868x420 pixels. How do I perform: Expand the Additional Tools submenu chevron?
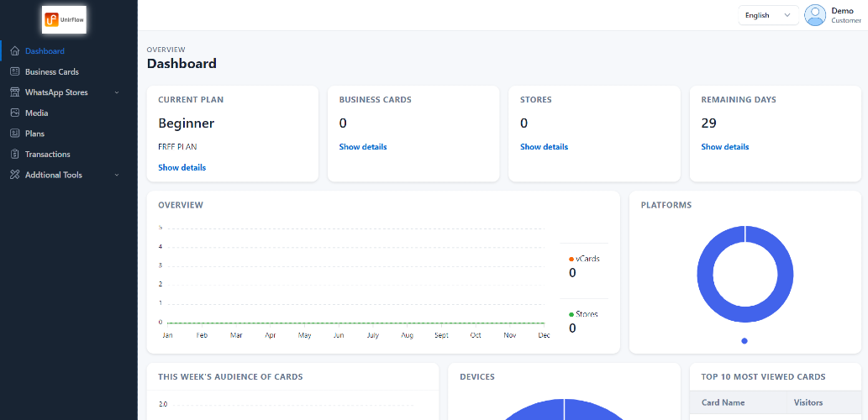(x=117, y=175)
